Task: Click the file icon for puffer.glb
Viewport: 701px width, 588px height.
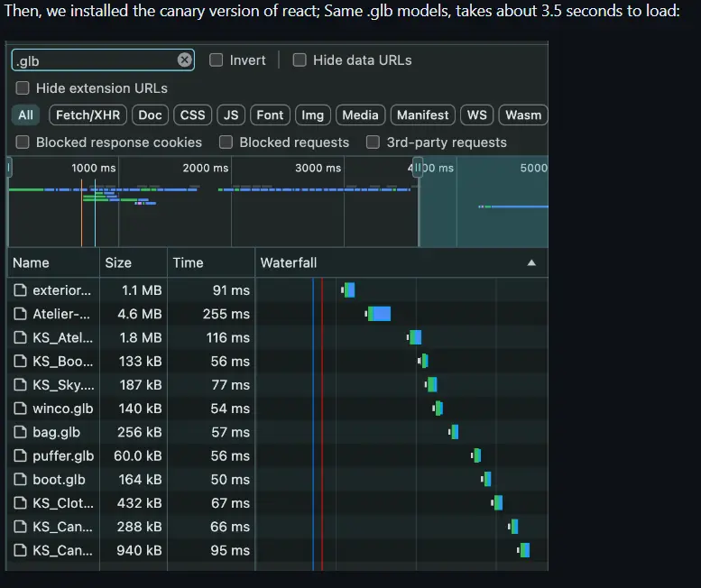Action: (x=20, y=455)
